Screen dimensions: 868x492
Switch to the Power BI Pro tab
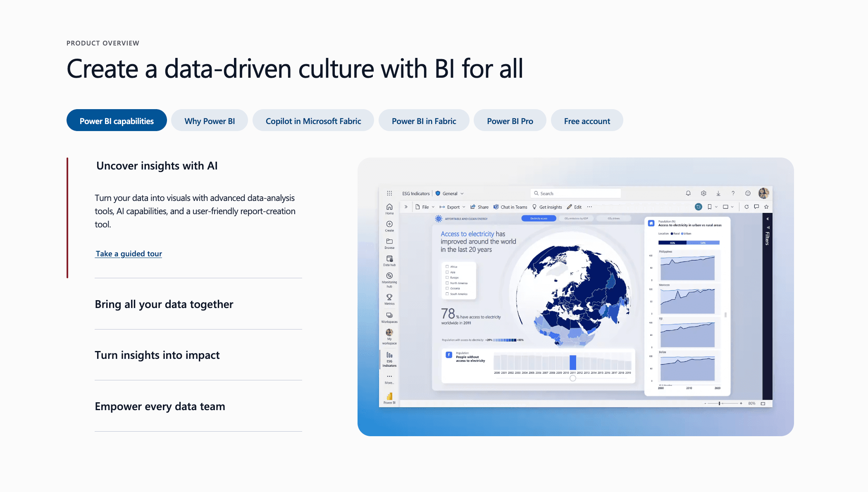click(x=510, y=121)
